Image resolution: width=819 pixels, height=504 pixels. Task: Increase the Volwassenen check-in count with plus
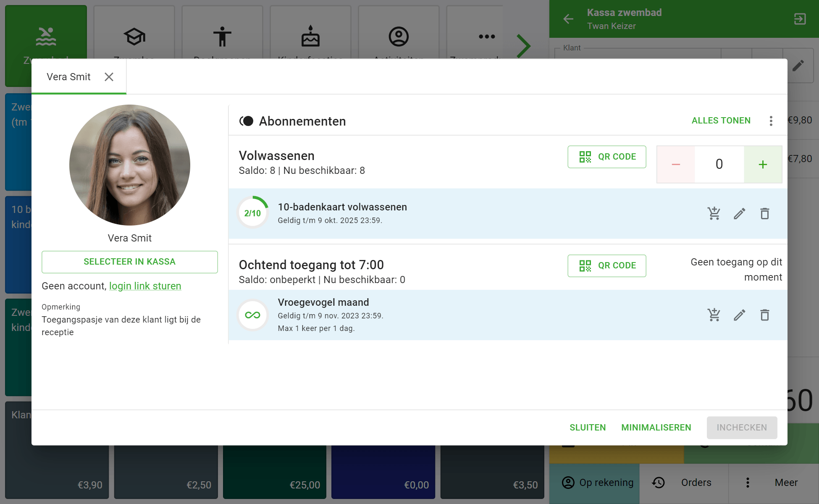763,164
